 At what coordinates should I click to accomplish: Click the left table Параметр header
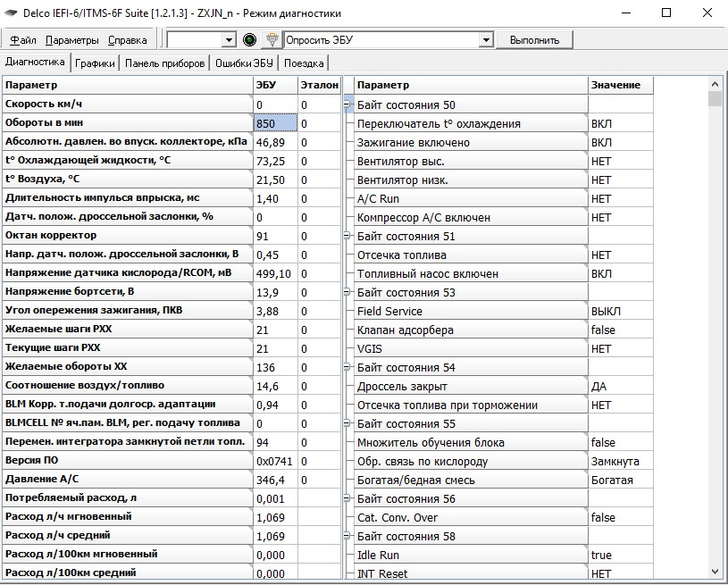[x=128, y=85]
